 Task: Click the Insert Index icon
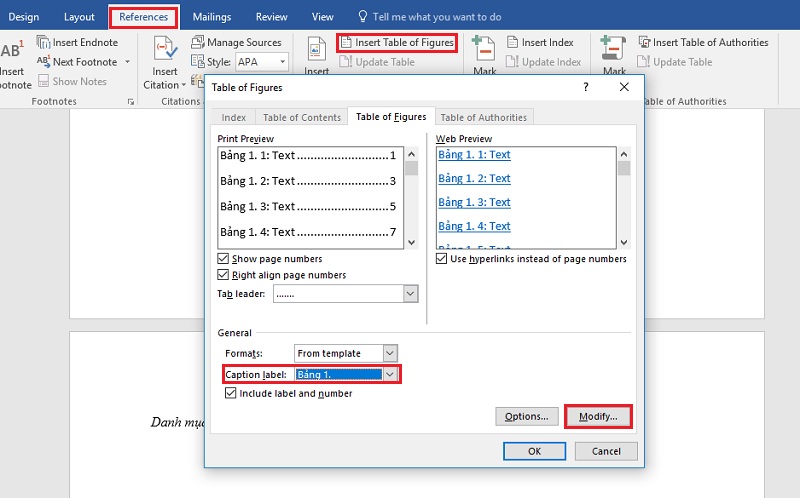[x=512, y=42]
